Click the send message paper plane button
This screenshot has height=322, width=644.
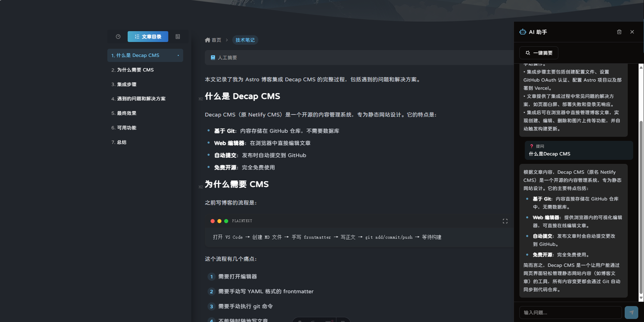(x=631, y=313)
